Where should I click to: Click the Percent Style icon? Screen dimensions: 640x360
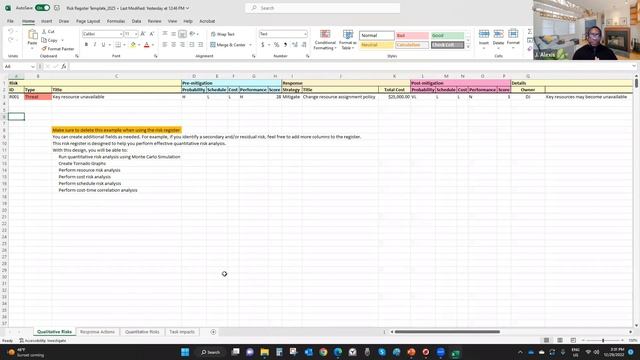coord(277,44)
